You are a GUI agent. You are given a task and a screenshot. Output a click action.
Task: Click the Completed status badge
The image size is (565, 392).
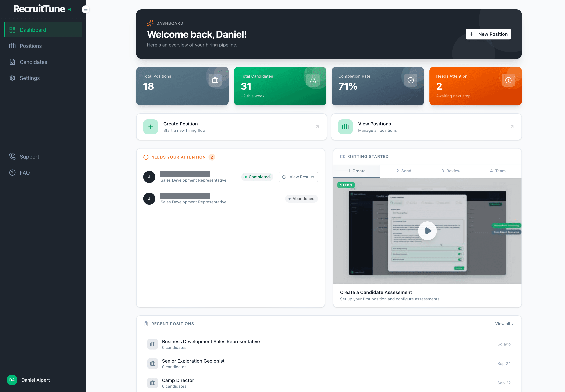click(257, 177)
